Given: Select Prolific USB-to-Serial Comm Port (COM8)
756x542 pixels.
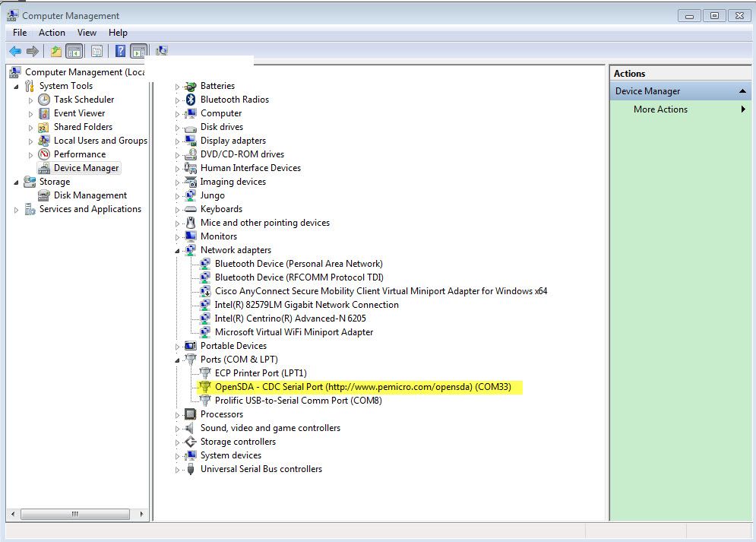Looking at the screenshot, I should [x=298, y=401].
